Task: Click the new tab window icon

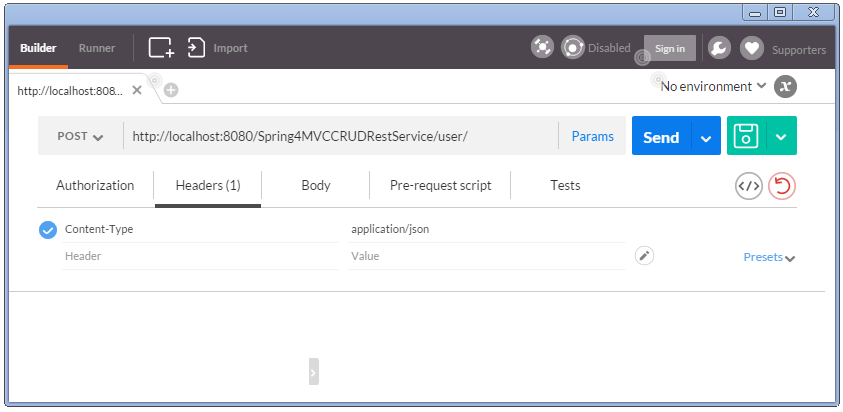Action: pyautogui.click(x=161, y=47)
